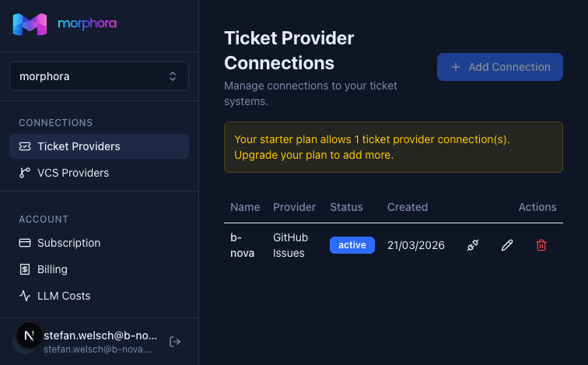The image size is (588, 365).
Task: Click the Morphora logo icon
Action: click(30, 24)
